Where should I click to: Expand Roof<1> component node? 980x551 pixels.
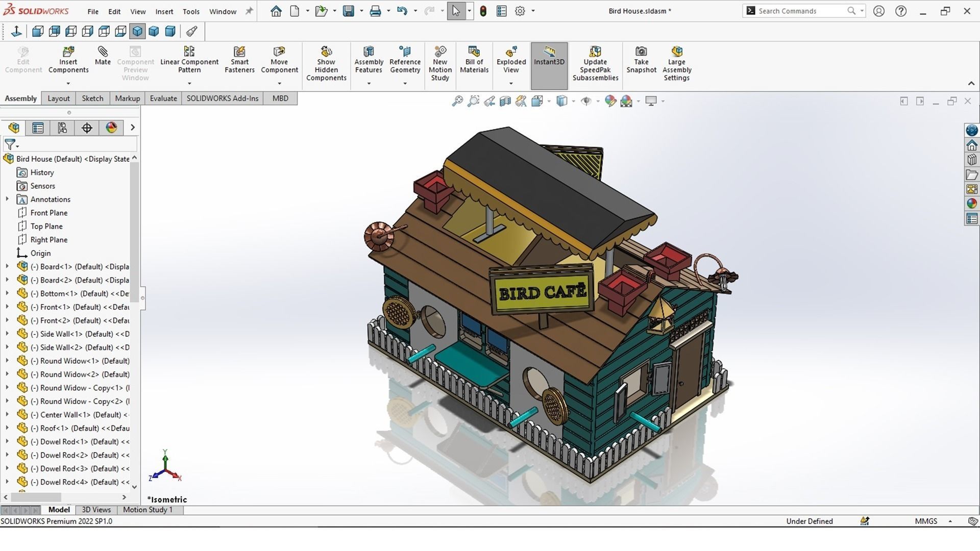(x=7, y=428)
